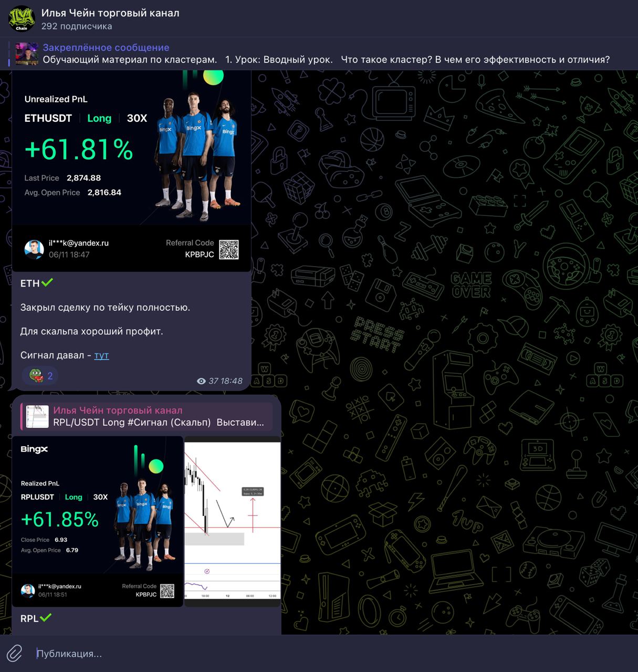Viewport: 638px width, 672px height.
Task: Click the Avg. Open Price value '2,816.84'
Action: coord(104,193)
